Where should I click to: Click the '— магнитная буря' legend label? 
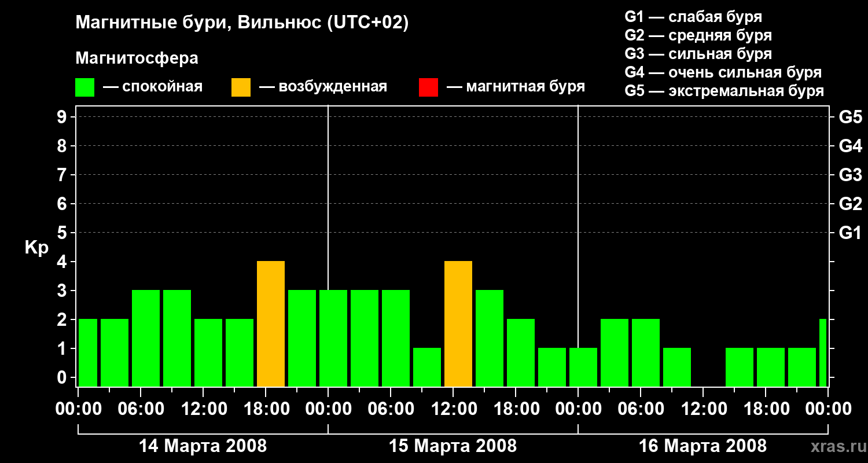click(516, 87)
